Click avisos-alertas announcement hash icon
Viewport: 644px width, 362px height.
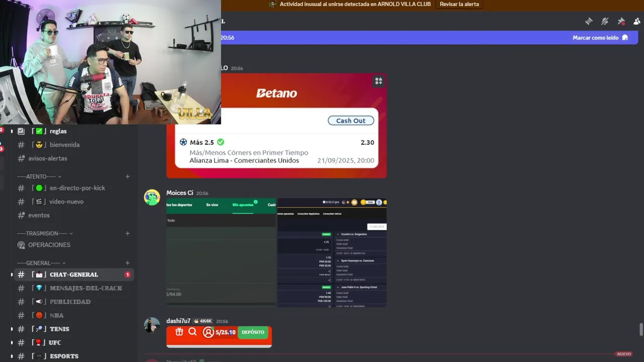(21, 158)
